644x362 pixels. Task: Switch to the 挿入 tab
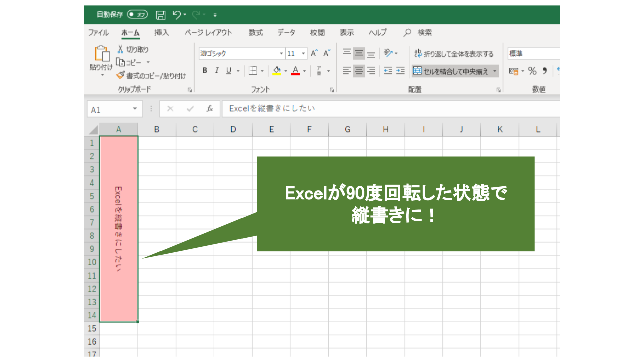coord(162,33)
